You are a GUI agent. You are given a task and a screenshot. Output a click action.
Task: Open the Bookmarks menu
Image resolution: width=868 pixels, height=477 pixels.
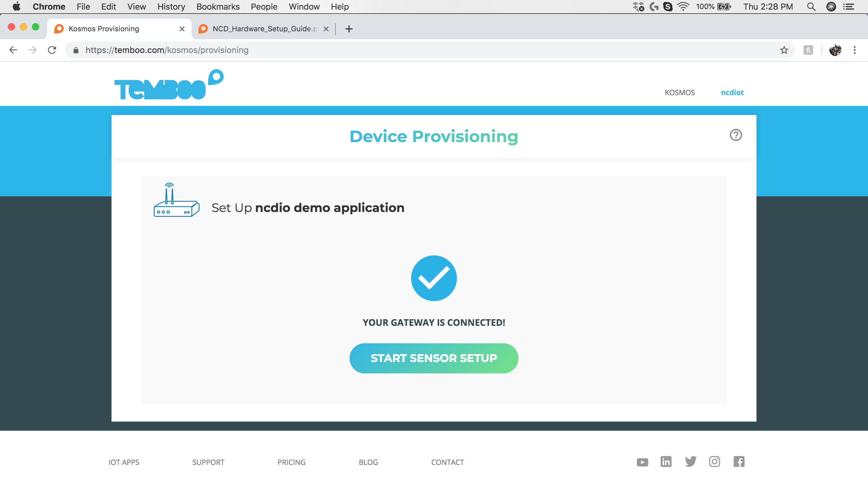click(218, 6)
